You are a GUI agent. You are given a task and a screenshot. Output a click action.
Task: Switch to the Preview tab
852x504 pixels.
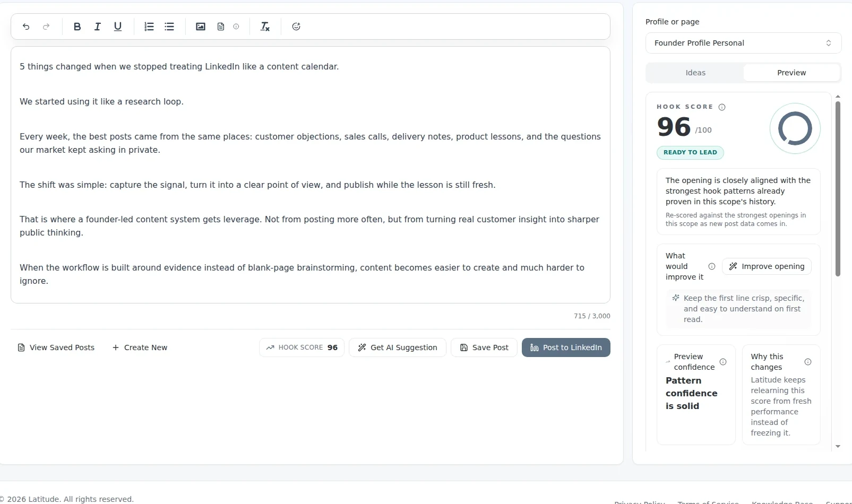[791, 73]
